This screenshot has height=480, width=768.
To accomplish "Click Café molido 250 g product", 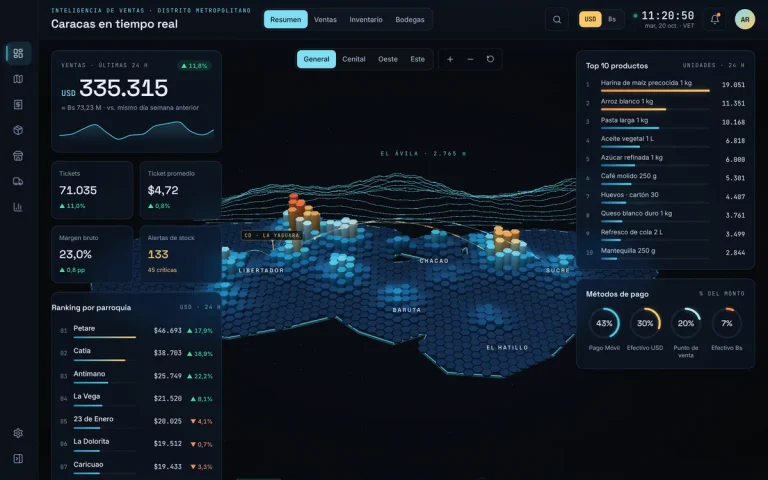I will [x=665, y=178].
